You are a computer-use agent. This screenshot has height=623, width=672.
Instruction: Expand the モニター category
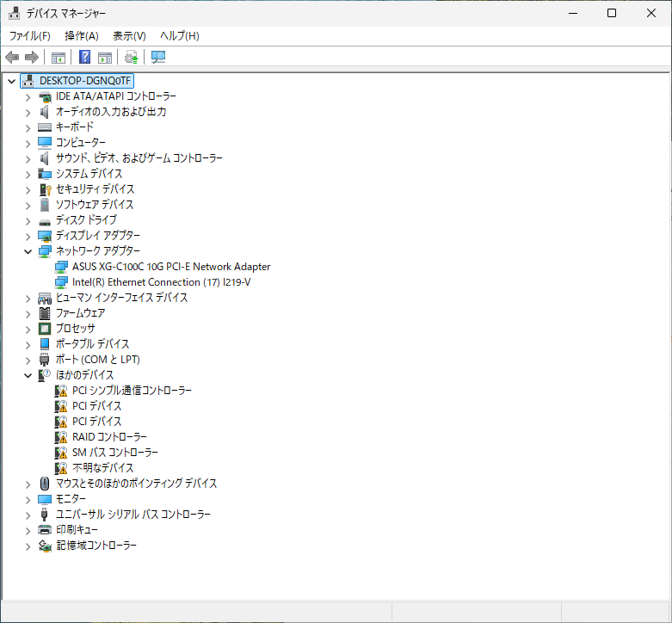coord(28,500)
